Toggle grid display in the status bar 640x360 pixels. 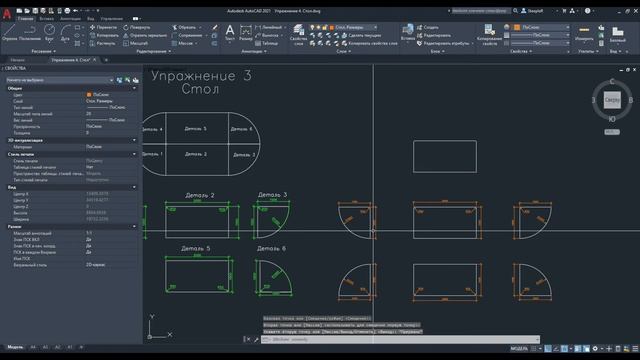pos(533,348)
